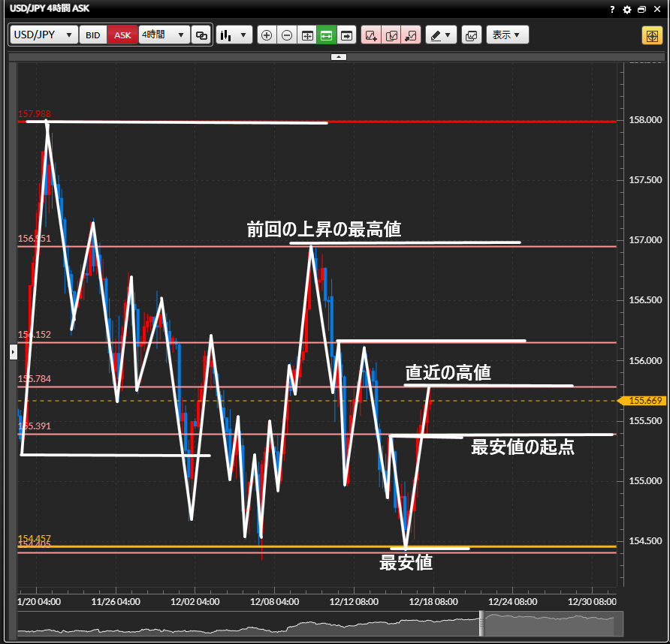The width and height of the screenshot is (670, 644).
Task: Click the duplicate chart icon
Action: (x=391, y=35)
